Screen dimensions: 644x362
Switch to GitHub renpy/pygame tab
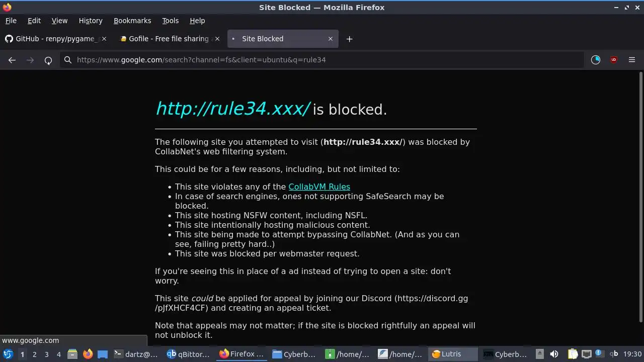tap(56, 39)
